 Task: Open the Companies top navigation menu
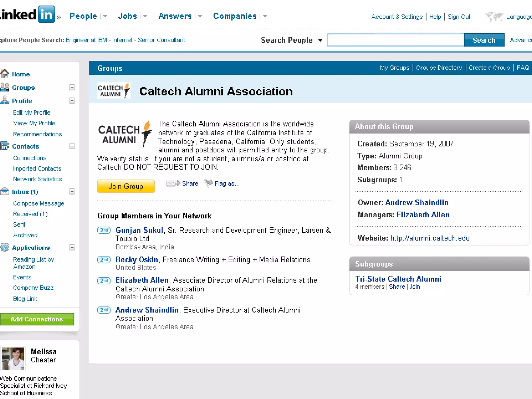click(235, 16)
